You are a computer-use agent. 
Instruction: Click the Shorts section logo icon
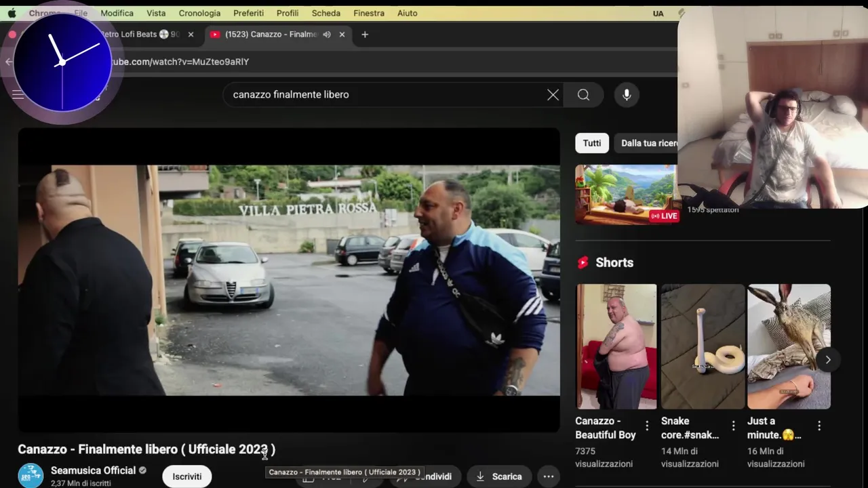(583, 263)
